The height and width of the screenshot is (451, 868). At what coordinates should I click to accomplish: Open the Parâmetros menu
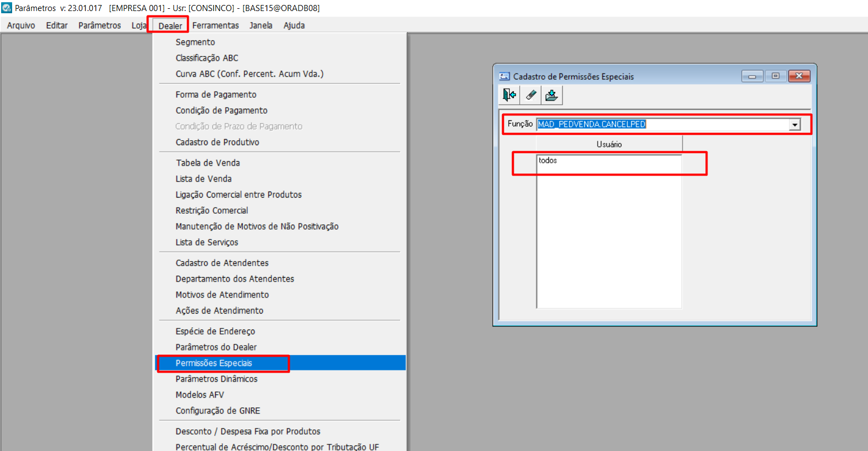pos(100,25)
